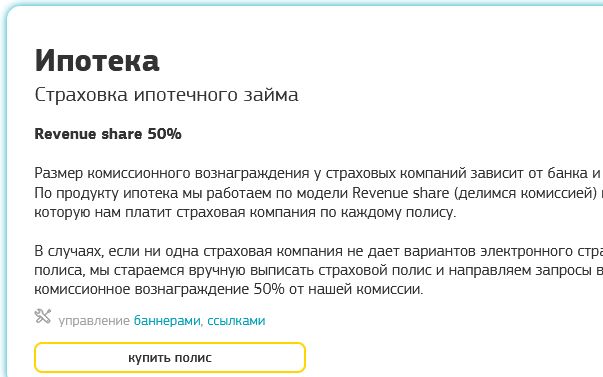
Task: Click the words Revenue share inside the paragraph
Action: click(401, 193)
